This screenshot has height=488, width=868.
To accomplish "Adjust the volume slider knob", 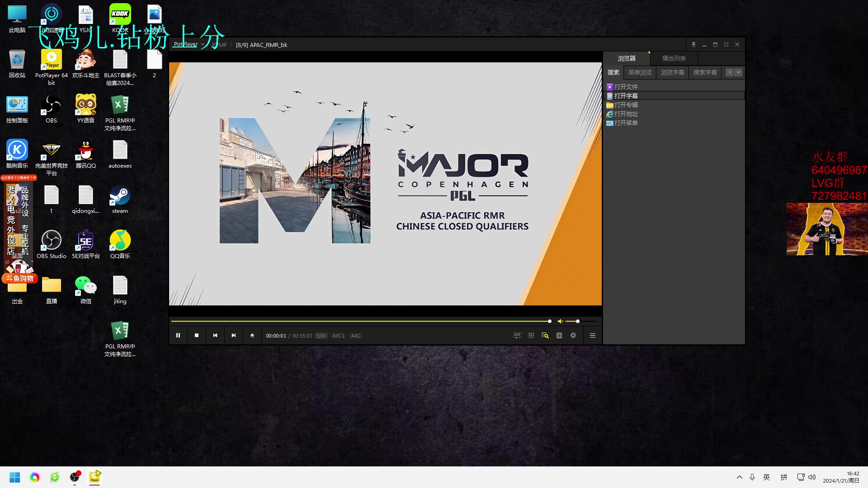I will click(x=577, y=321).
